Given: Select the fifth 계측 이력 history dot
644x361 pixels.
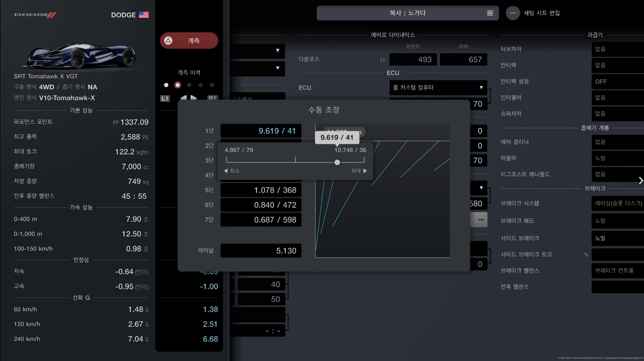Looking at the screenshot, I should tap(212, 85).
